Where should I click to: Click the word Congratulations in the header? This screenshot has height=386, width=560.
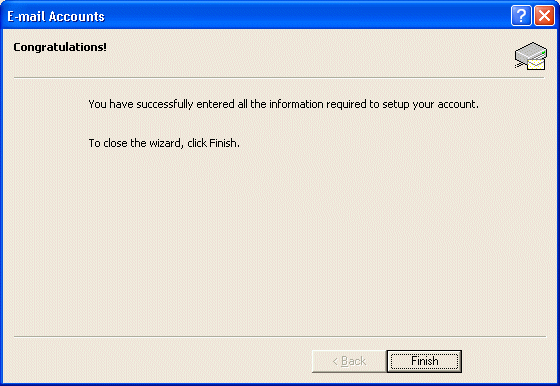58,47
